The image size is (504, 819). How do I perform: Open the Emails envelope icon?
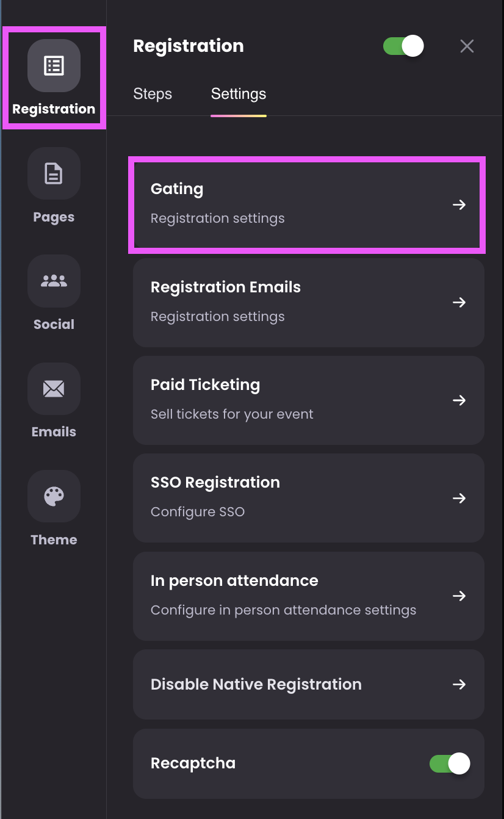[54, 389]
